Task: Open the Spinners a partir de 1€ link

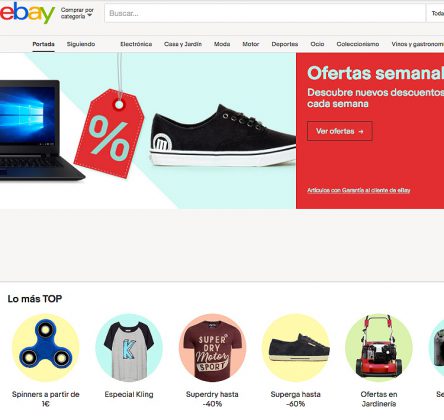Action: (46, 399)
